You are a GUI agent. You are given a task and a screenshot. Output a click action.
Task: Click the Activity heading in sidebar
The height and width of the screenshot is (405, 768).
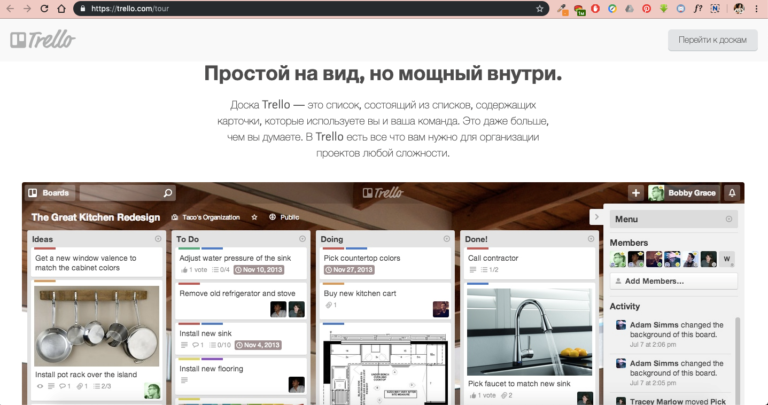coord(624,306)
